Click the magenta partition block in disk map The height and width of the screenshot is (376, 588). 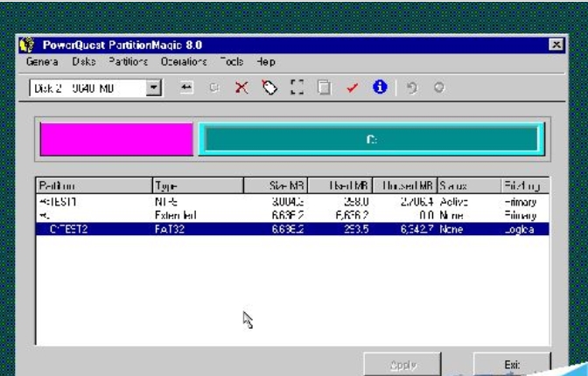115,140
